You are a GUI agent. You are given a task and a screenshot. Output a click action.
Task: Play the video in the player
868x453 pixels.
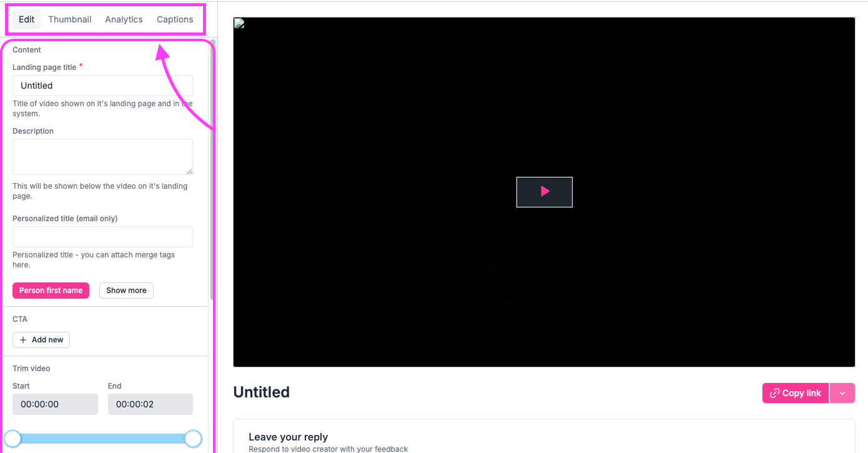click(x=544, y=192)
